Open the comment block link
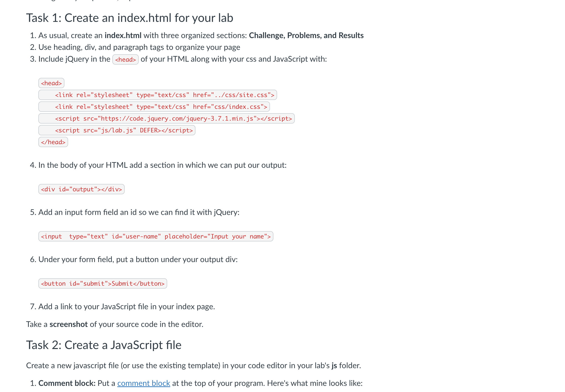 pyautogui.click(x=144, y=383)
